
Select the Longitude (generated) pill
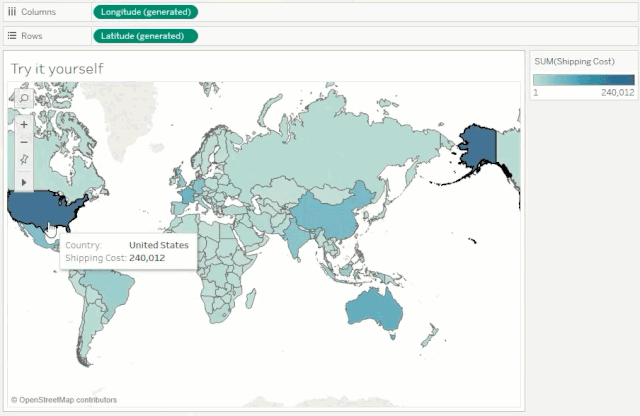pyautogui.click(x=145, y=12)
